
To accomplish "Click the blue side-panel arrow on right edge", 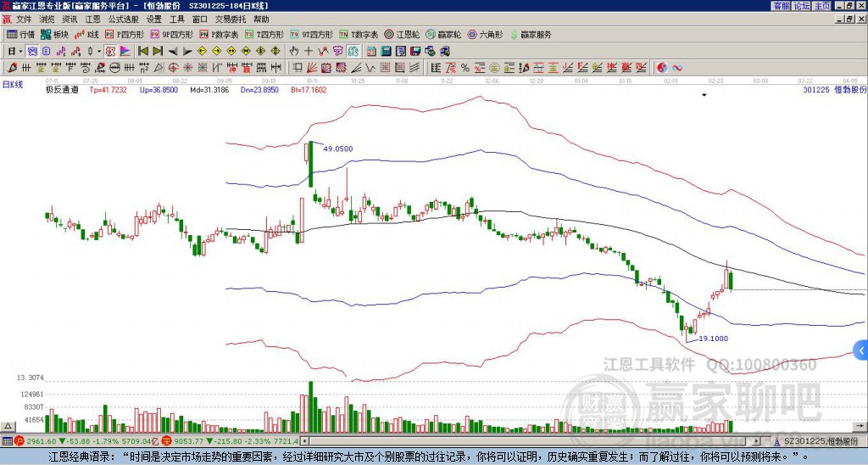I will [x=861, y=350].
